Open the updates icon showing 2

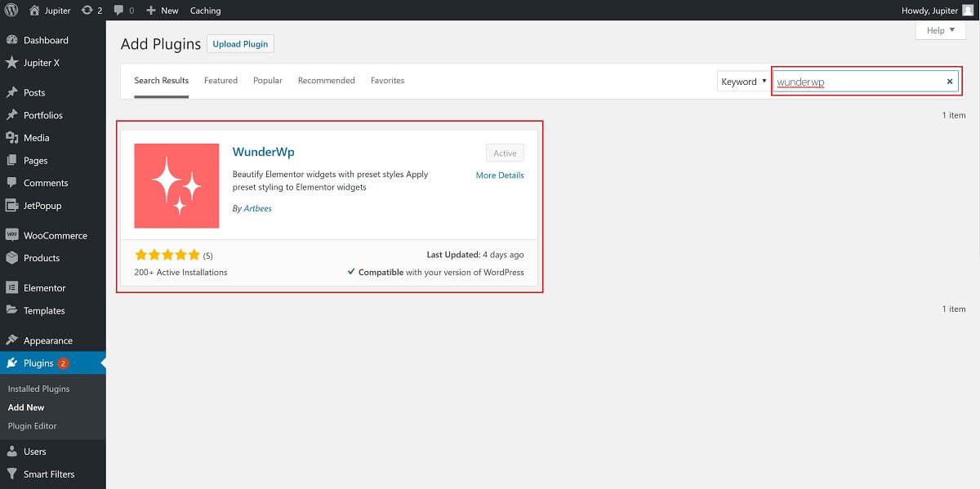point(87,11)
